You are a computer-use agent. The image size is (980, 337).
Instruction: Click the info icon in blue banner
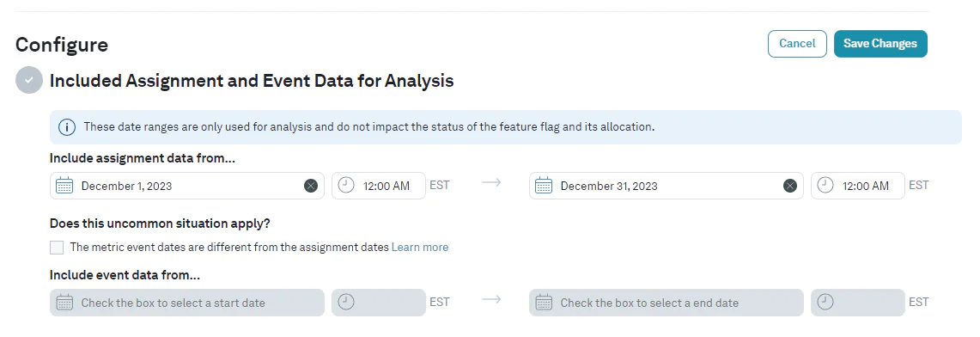pyautogui.click(x=67, y=127)
